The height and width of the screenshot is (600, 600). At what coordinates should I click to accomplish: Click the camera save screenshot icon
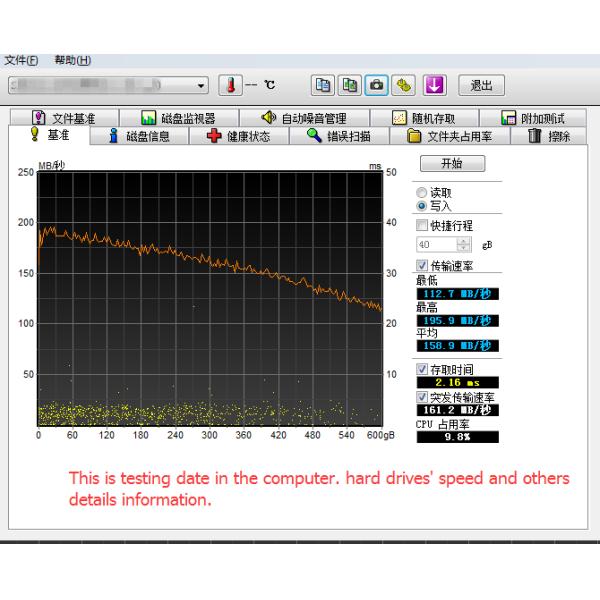point(376,85)
